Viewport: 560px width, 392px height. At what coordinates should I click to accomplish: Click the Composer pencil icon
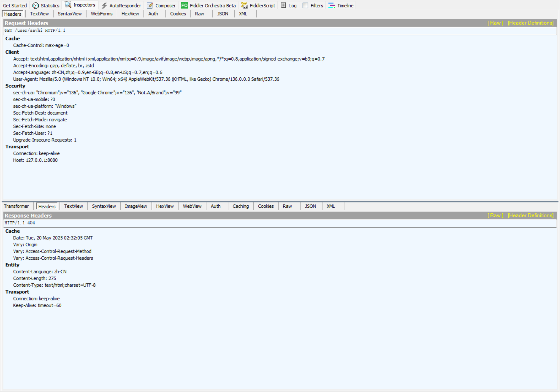pos(150,5)
